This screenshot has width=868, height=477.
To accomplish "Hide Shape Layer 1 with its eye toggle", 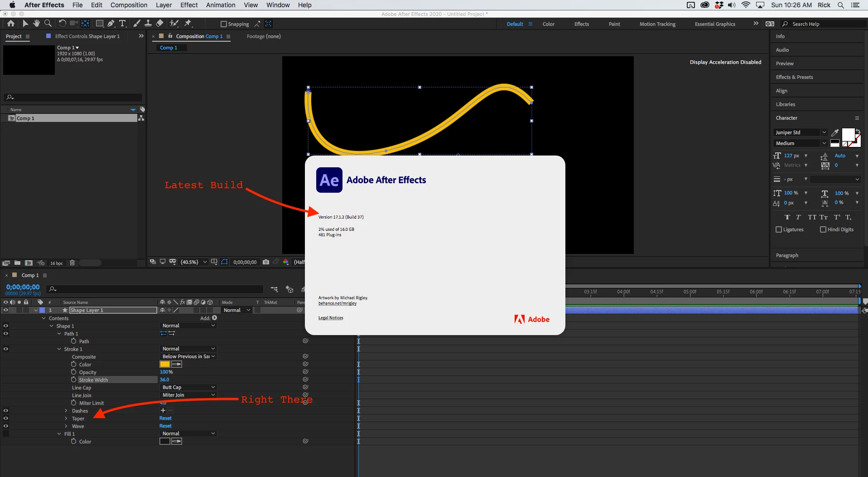I will tap(5, 310).
